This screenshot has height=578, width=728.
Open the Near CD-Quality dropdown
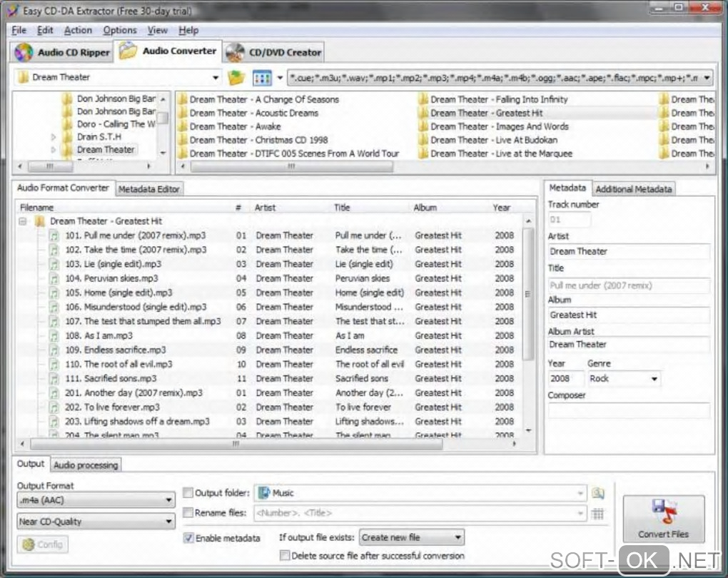point(96,522)
